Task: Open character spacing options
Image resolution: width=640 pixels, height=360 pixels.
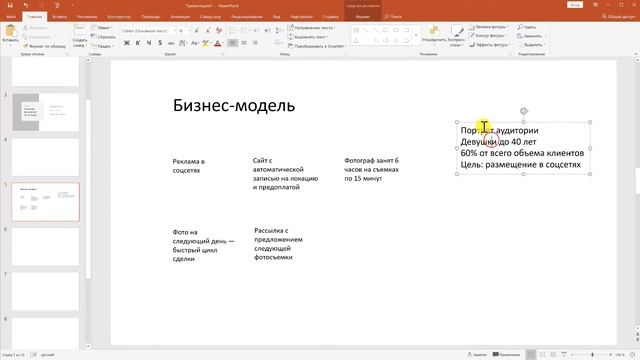Action: [x=183, y=43]
